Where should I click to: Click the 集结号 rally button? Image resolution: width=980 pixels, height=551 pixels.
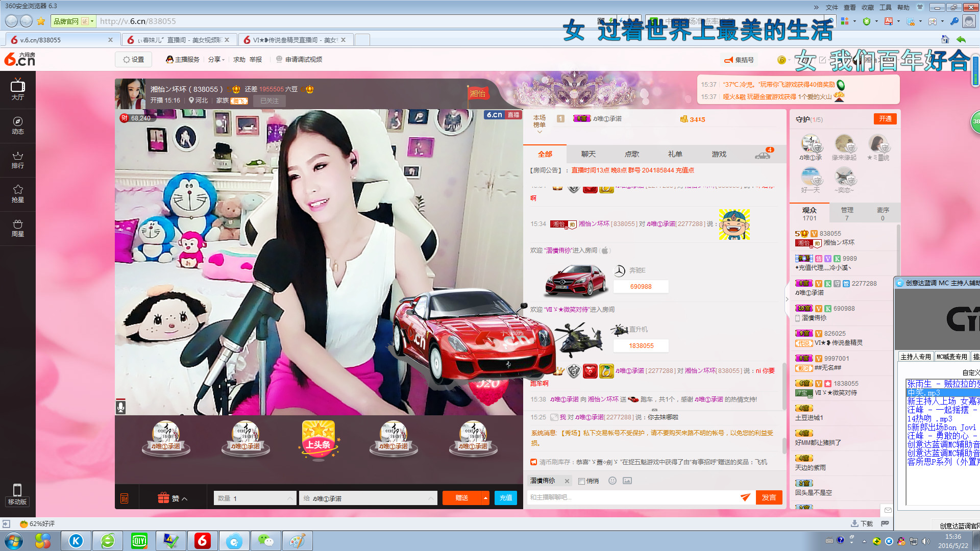coord(739,60)
